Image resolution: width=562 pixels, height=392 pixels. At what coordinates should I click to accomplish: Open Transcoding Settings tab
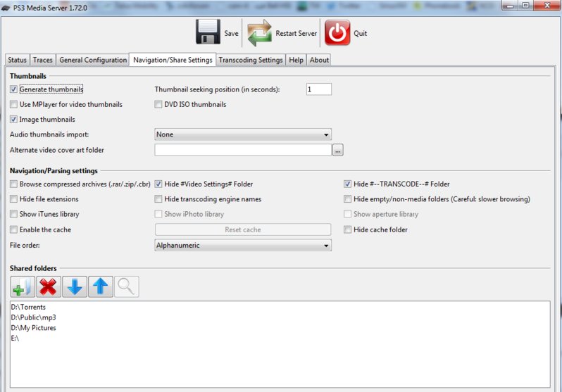[251, 60]
